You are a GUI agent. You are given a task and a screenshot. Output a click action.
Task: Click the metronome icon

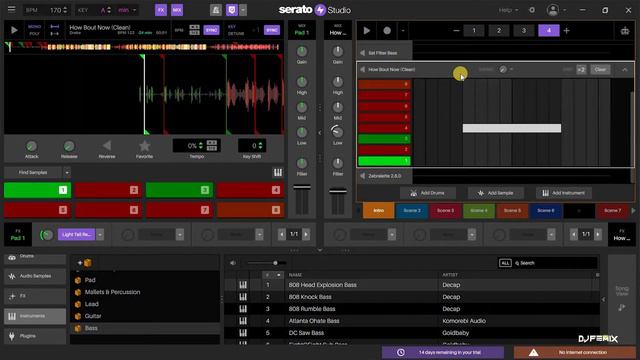(216, 10)
